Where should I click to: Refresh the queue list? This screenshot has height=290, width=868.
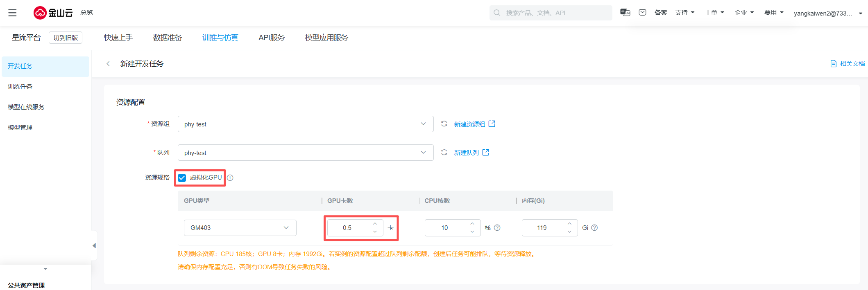click(x=444, y=153)
